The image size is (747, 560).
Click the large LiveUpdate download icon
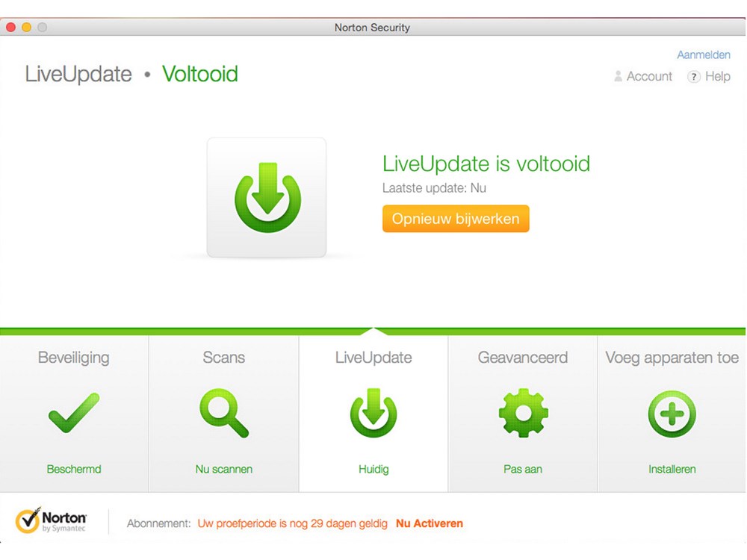click(x=267, y=198)
